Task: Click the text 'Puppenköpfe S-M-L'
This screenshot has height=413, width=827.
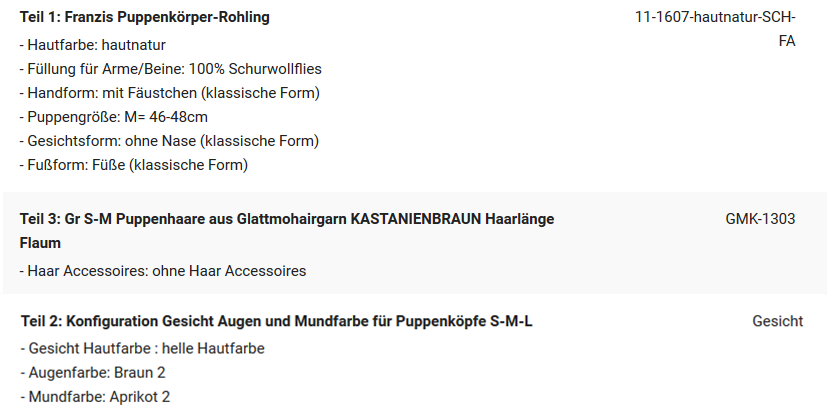Action: [464, 321]
